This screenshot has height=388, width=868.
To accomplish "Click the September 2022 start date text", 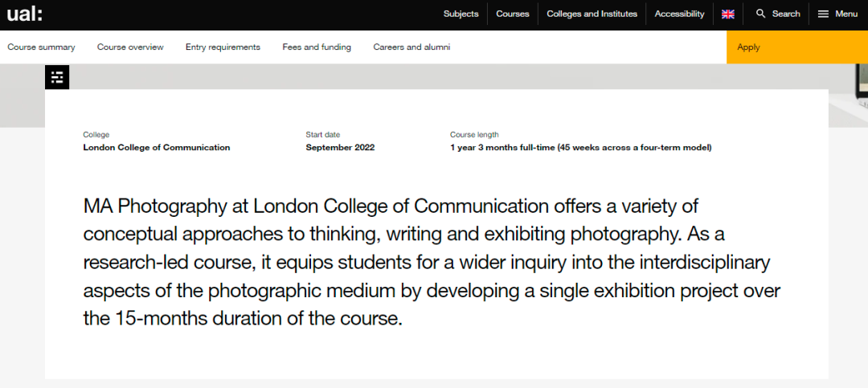I will pos(340,148).
